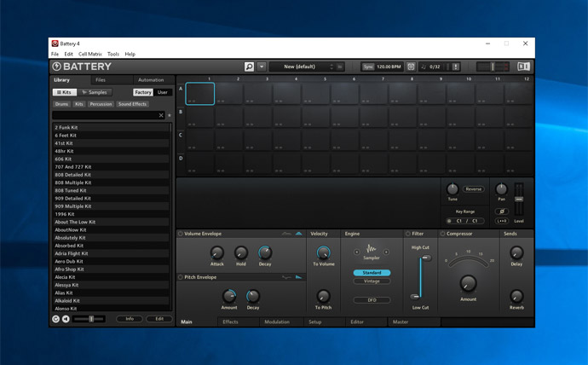Open the File menu
Image resolution: width=588 pixels, height=365 pixels.
coord(55,54)
